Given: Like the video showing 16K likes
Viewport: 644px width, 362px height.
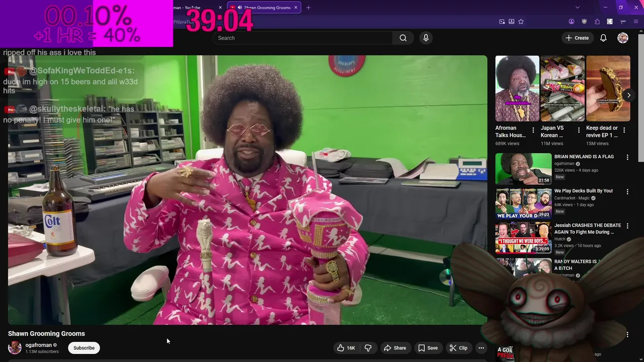Looking at the screenshot, I should click(x=346, y=348).
